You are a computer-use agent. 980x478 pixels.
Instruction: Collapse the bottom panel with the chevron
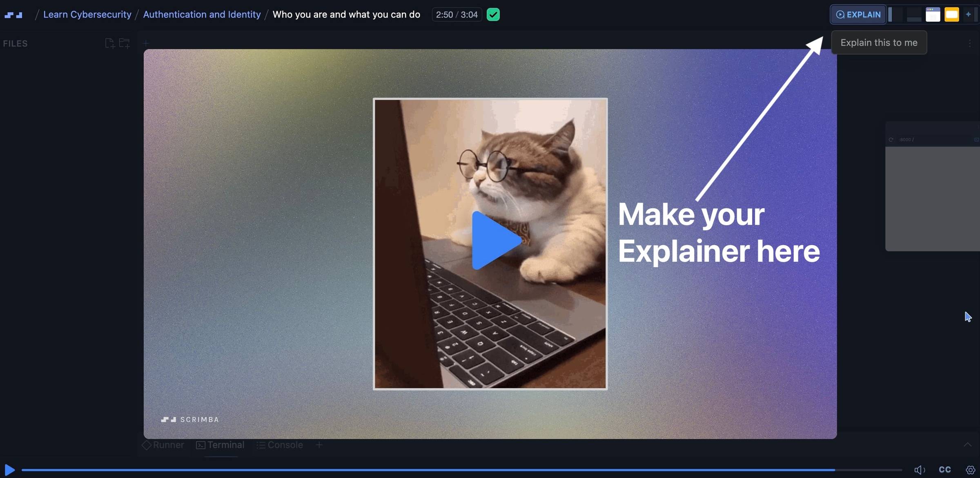click(x=967, y=444)
